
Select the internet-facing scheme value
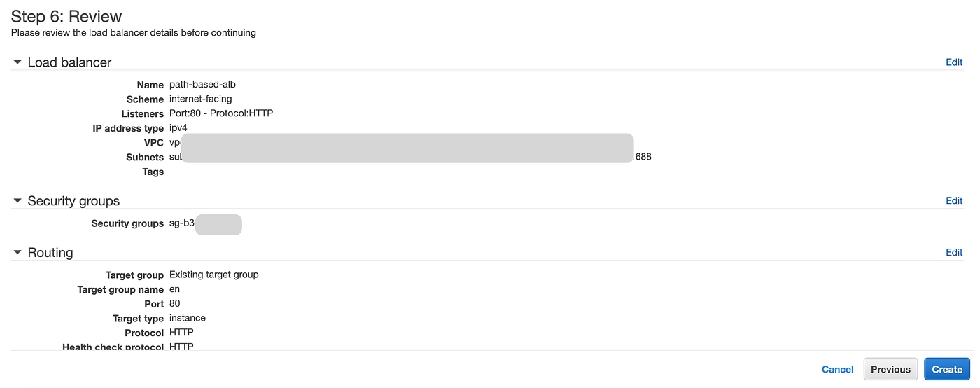tap(200, 99)
